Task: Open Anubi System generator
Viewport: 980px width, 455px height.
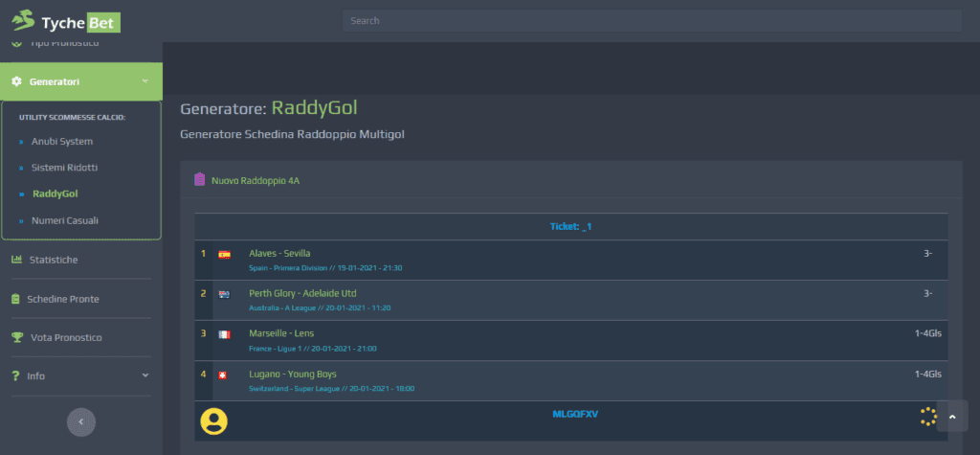Action: (62, 142)
